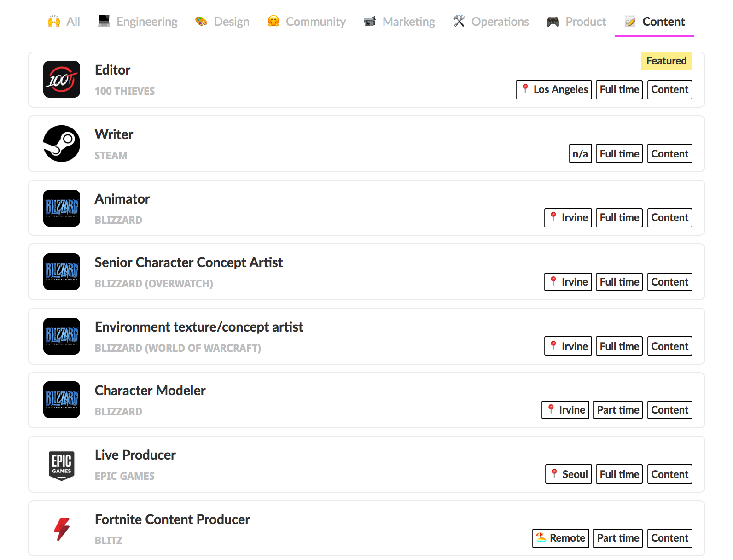Open the Editor job listing

pos(366,80)
